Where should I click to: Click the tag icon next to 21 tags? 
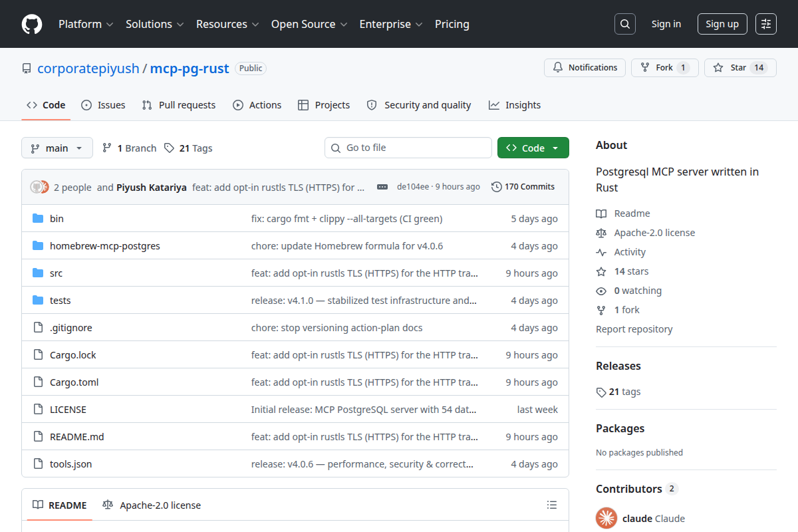601,392
